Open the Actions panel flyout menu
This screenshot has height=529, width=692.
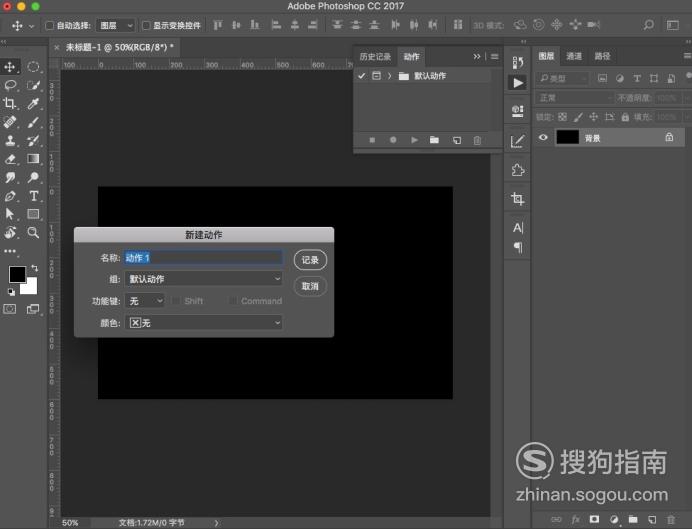[x=495, y=56]
